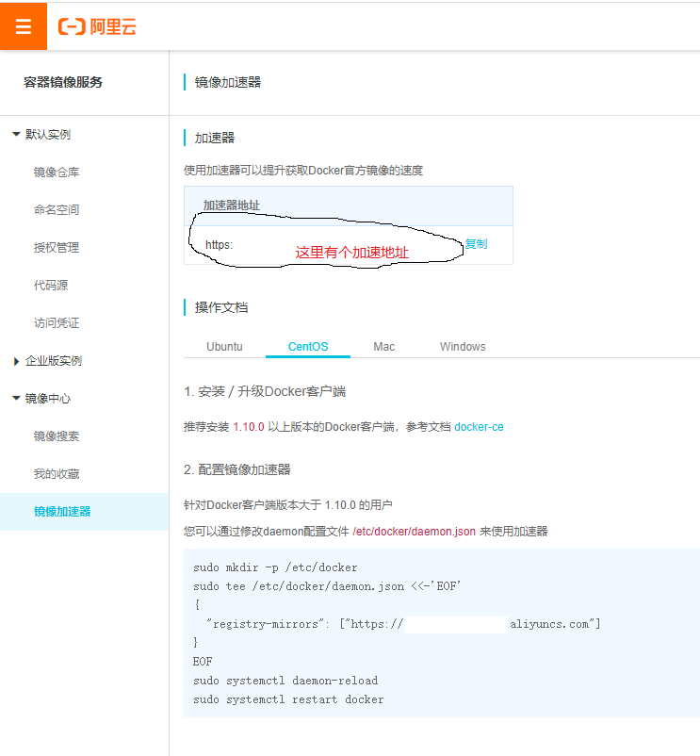Click the '1. 安装 / 升级Docker客户端' heading
The width and height of the screenshot is (700, 756).
pyautogui.click(x=265, y=391)
